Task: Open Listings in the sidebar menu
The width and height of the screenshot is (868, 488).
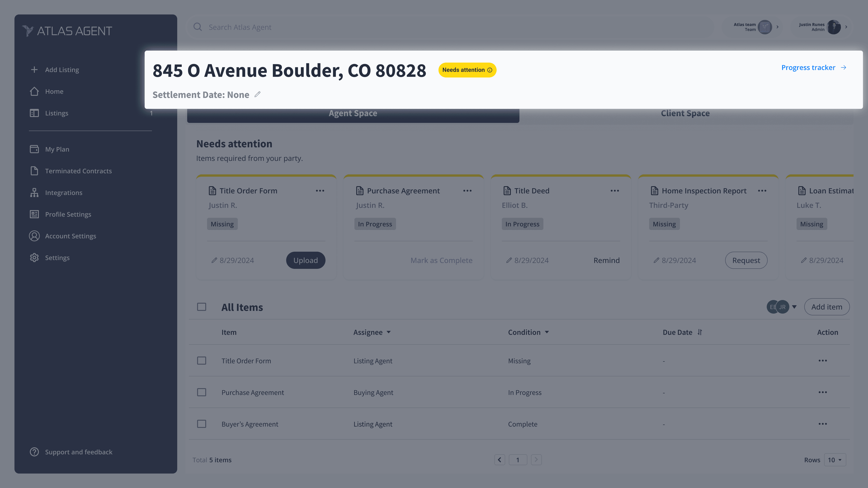Action: (57, 113)
